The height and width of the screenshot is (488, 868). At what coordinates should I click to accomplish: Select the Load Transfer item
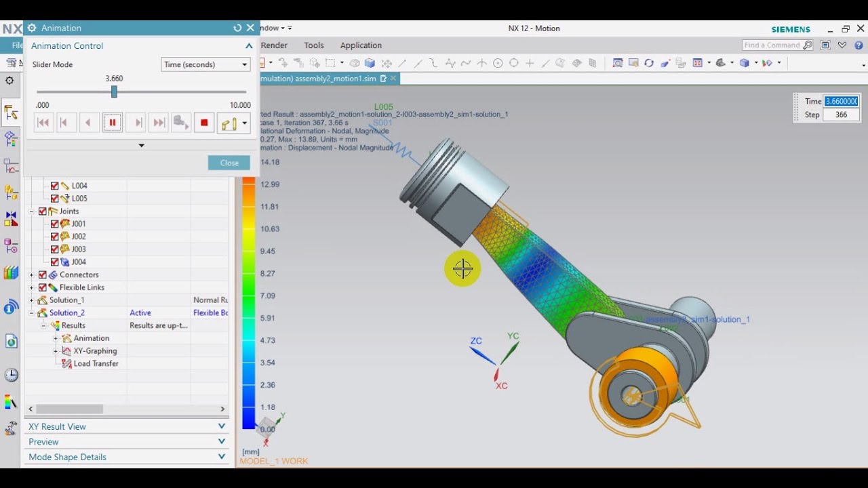pyautogui.click(x=96, y=364)
